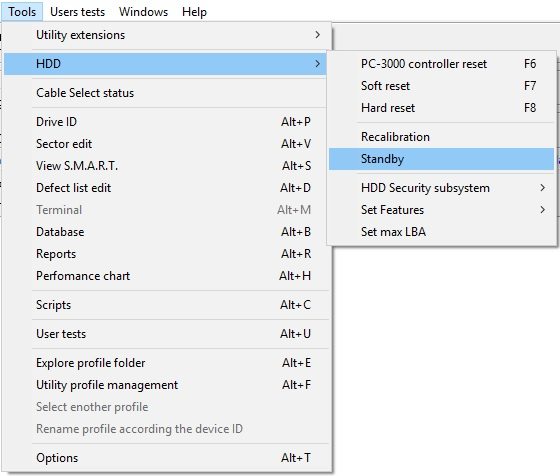Expand the Set Features submenu
The image size is (560, 476).
click(441, 210)
